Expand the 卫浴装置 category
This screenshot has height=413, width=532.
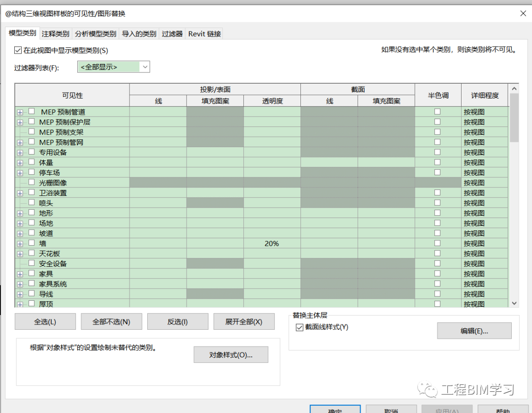click(x=20, y=193)
